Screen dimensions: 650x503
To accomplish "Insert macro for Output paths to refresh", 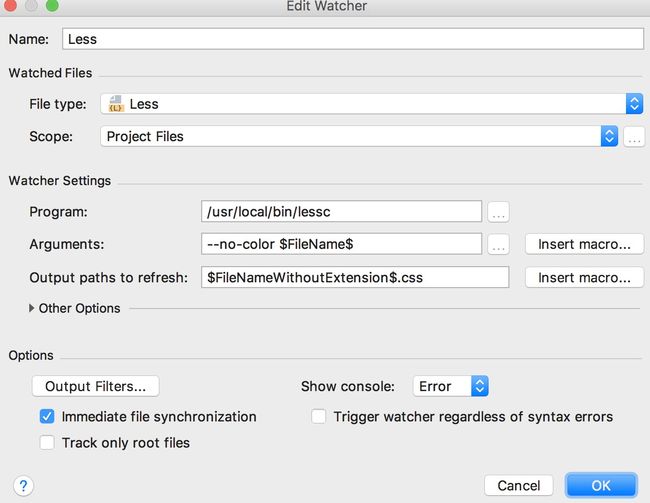I will tap(584, 277).
